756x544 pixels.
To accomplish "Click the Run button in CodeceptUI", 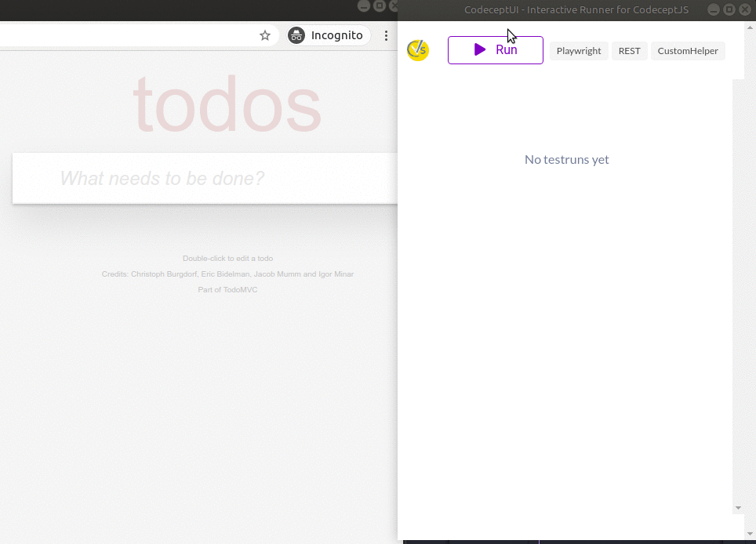I will (x=495, y=50).
